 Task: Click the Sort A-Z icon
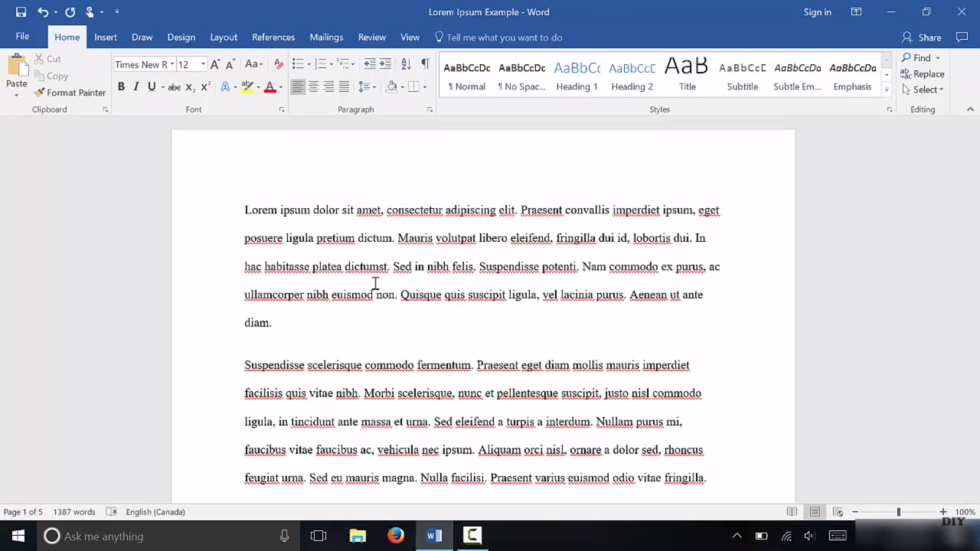406,64
